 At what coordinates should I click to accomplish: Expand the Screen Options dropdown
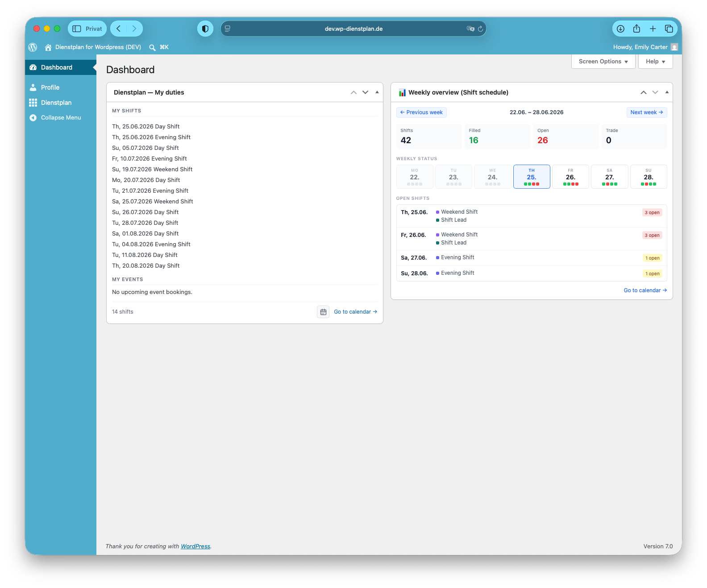(603, 62)
